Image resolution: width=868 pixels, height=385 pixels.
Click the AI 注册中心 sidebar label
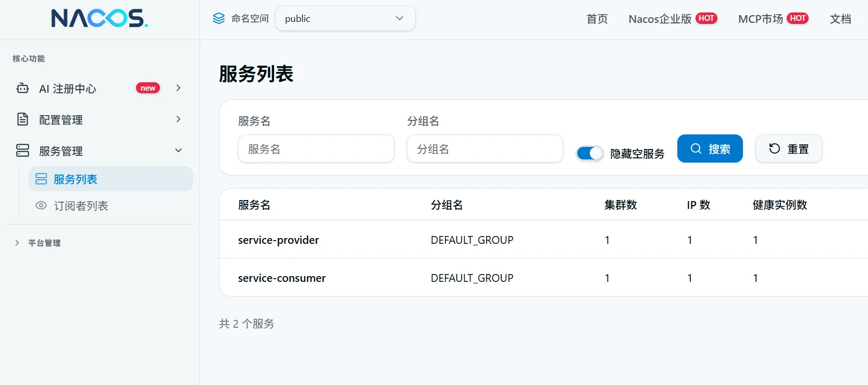point(68,89)
